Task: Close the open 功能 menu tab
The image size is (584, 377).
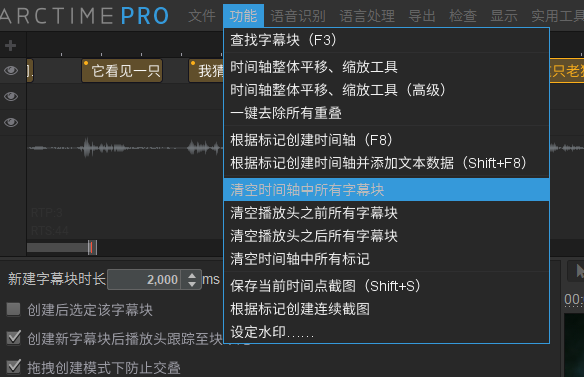Action: coord(244,16)
